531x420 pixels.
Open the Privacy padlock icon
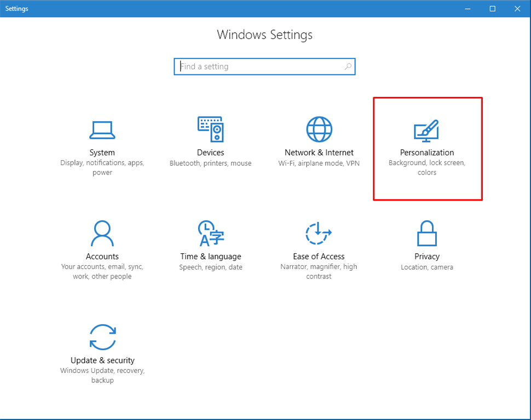[427, 233]
